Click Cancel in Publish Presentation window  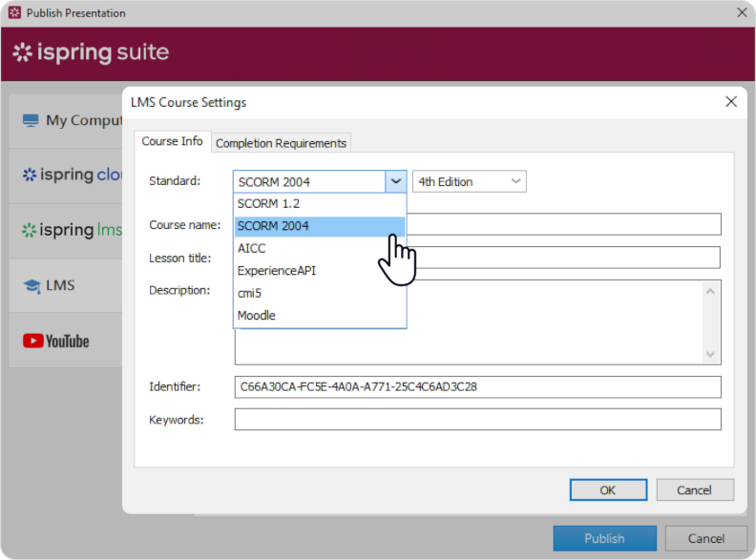coord(705,538)
